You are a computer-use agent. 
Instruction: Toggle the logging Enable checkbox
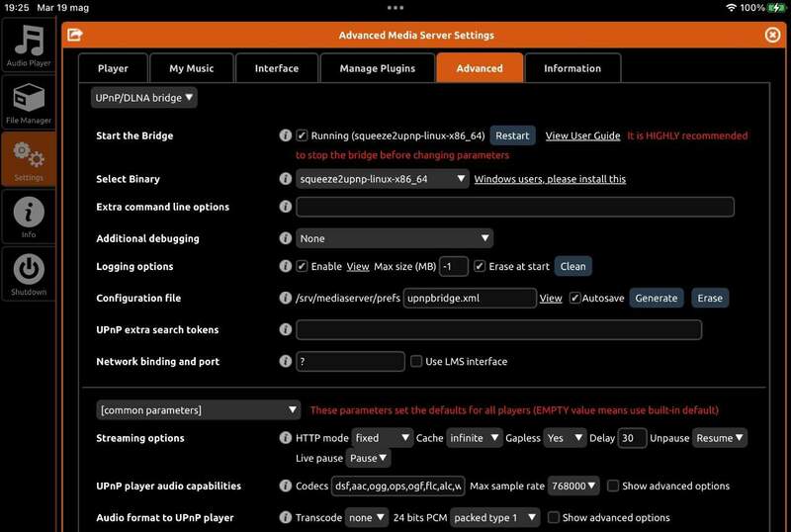point(302,266)
